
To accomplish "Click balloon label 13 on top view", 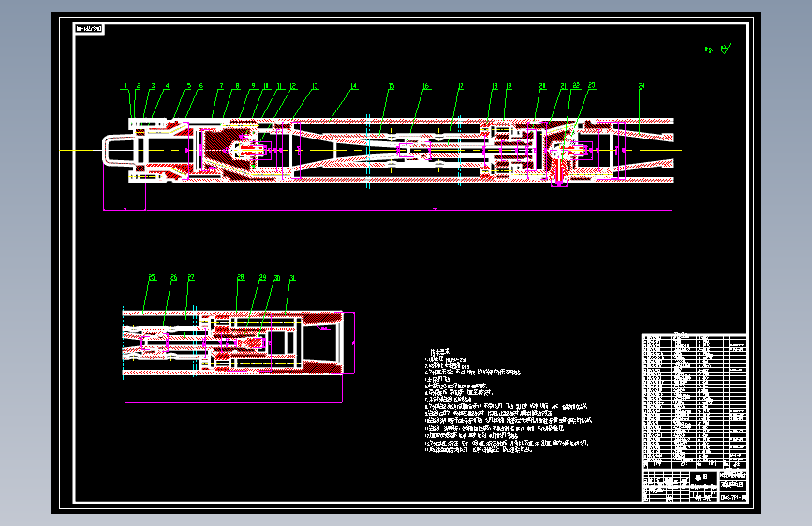I will 315,86.
